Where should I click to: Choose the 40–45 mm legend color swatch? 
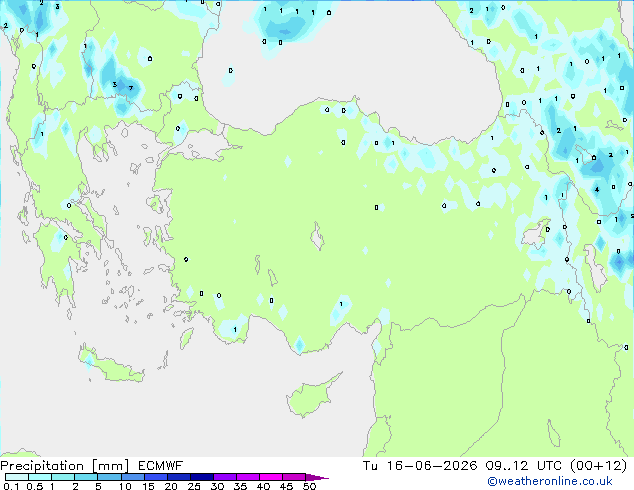point(271,477)
